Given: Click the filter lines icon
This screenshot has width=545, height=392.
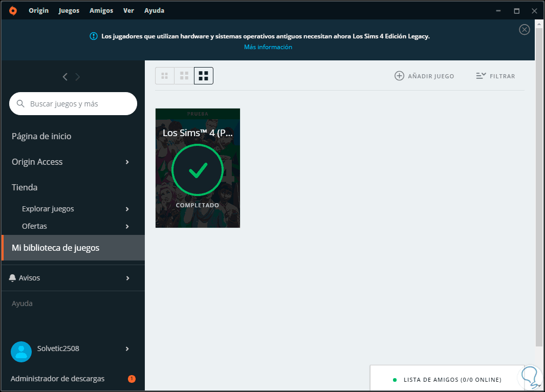Looking at the screenshot, I should tap(481, 76).
